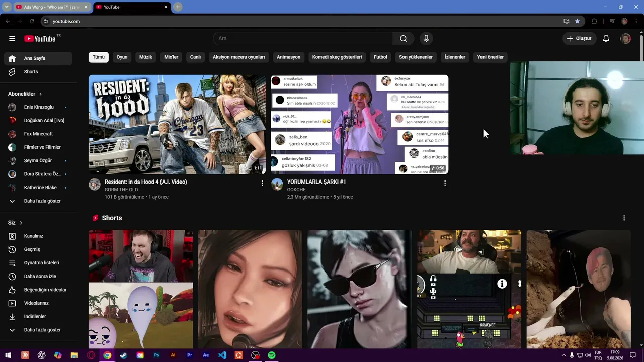
Task: Open the Filmler ve Filimler subscription
Action: (38, 147)
